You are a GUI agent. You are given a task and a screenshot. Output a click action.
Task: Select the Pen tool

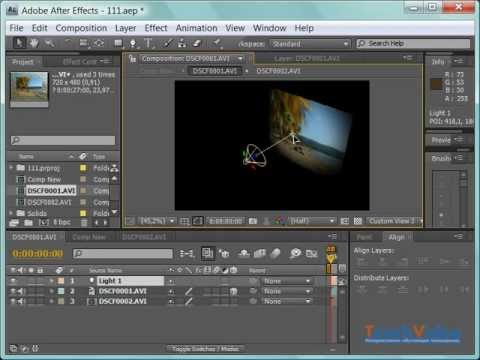(133, 43)
